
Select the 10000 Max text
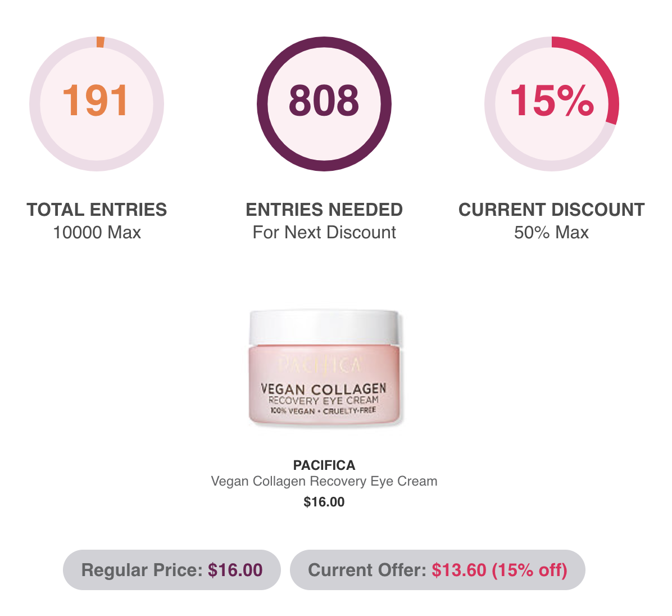(x=97, y=232)
